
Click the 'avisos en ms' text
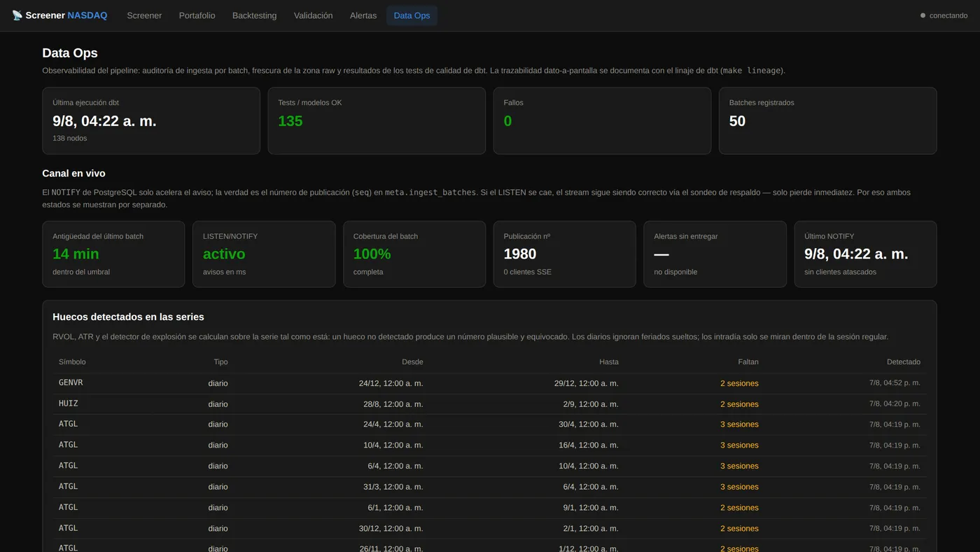pyautogui.click(x=224, y=272)
